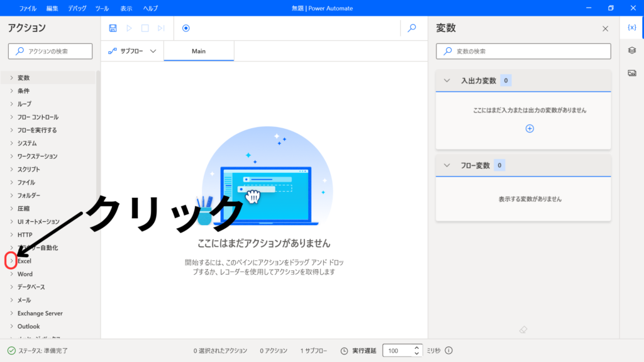
Task: Increase the run delay value with the up arrow
Action: [416, 348]
